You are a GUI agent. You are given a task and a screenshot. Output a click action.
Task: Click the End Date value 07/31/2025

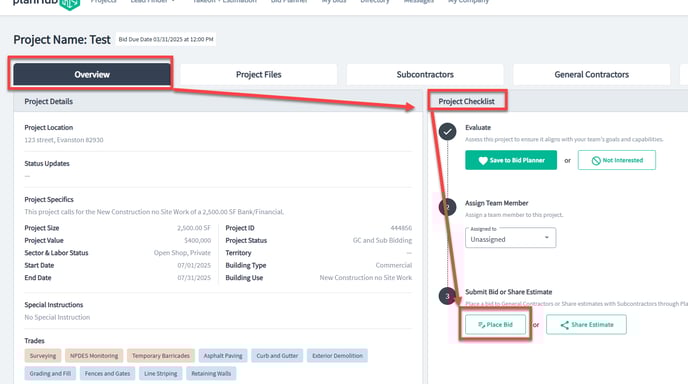point(194,278)
